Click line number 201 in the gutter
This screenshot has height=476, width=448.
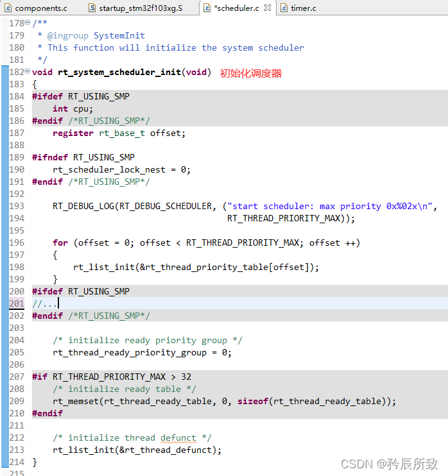tap(17, 303)
